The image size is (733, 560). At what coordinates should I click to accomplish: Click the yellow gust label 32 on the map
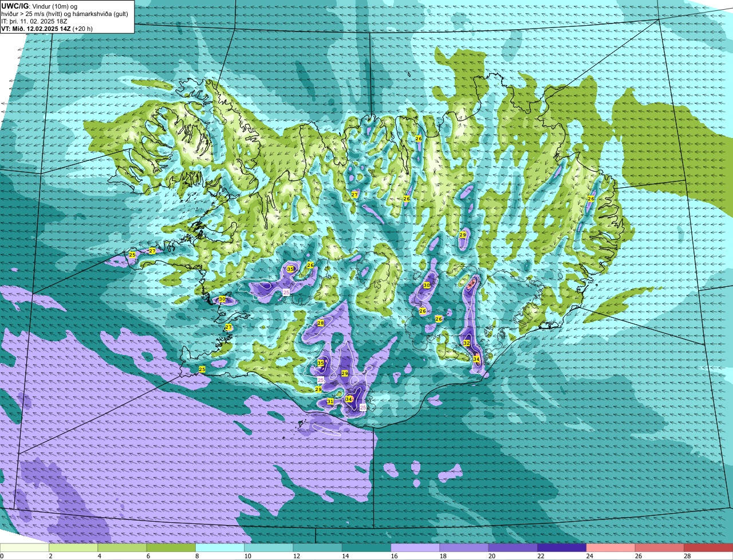tap(467, 343)
